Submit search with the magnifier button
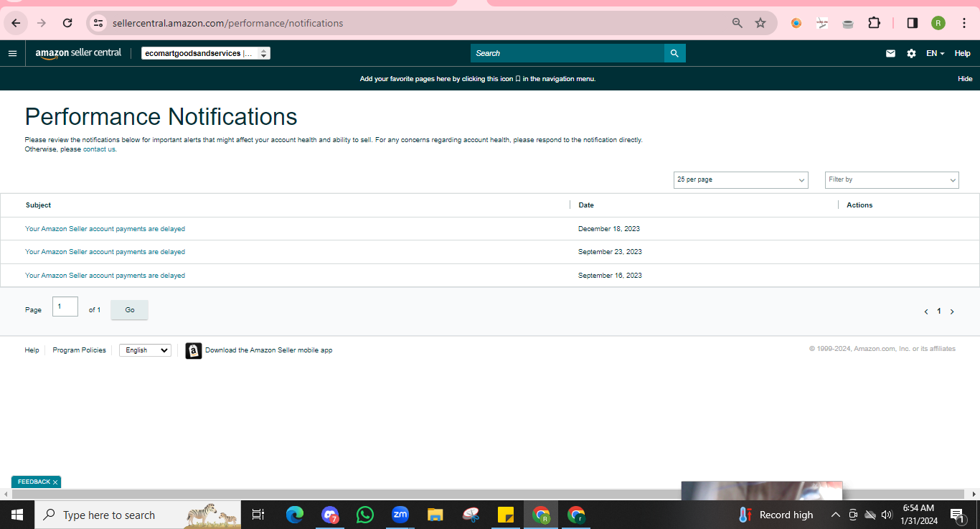This screenshot has width=980, height=529. click(x=674, y=53)
